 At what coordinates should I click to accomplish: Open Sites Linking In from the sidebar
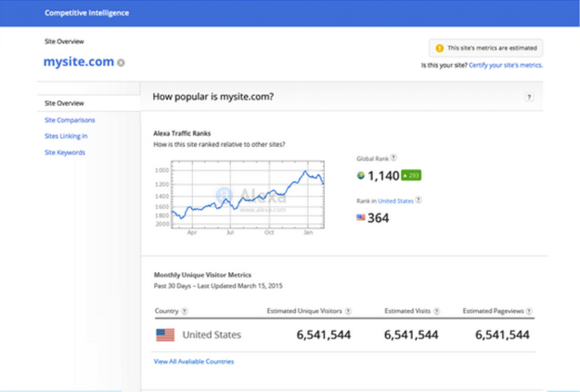[x=66, y=136]
